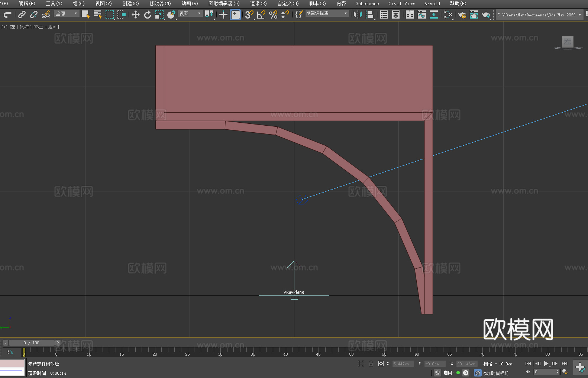Activate the Select and Rotate tool
The width and height of the screenshot is (588, 378).
pyautogui.click(x=148, y=14)
